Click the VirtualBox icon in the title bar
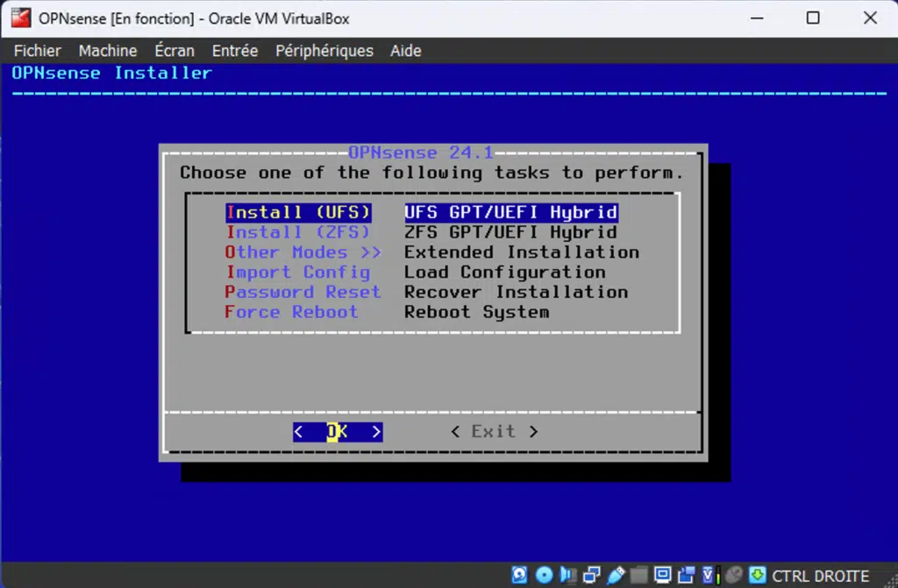Image resolution: width=898 pixels, height=588 pixels. [x=21, y=18]
